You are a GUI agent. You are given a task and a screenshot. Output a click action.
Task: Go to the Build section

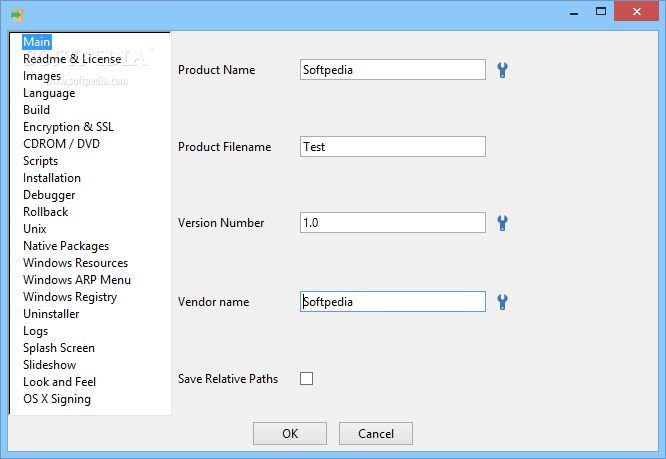click(37, 110)
